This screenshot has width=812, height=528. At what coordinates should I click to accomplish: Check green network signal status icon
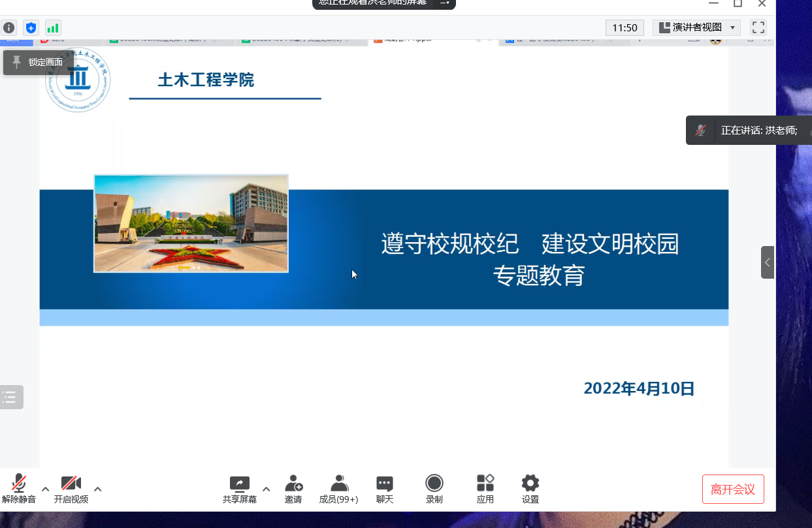(53, 28)
